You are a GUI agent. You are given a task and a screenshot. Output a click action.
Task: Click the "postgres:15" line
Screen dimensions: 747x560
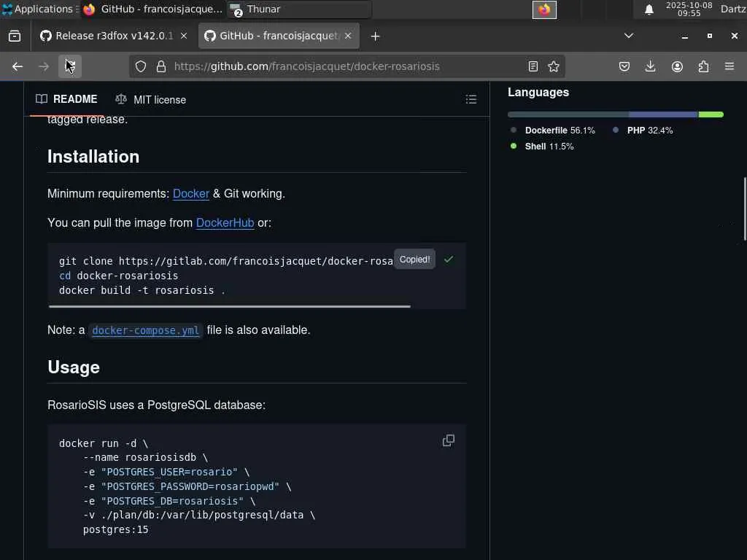point(116,529)
